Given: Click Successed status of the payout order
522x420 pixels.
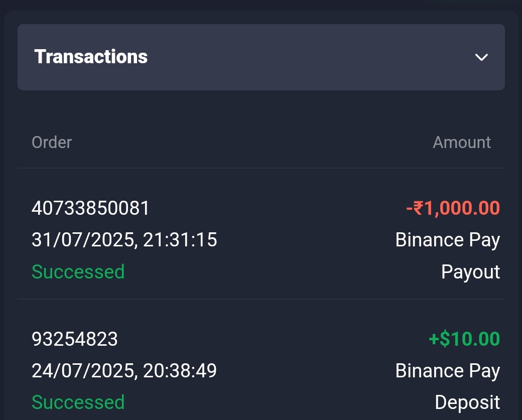Looking at the screenshot, I should click(78, 271).
